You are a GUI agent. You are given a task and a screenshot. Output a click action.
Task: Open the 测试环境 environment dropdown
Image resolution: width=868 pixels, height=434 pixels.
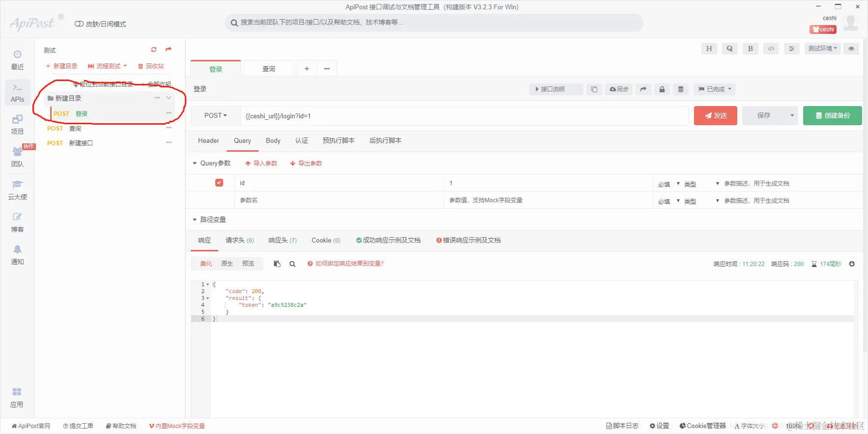click(823, 49)
